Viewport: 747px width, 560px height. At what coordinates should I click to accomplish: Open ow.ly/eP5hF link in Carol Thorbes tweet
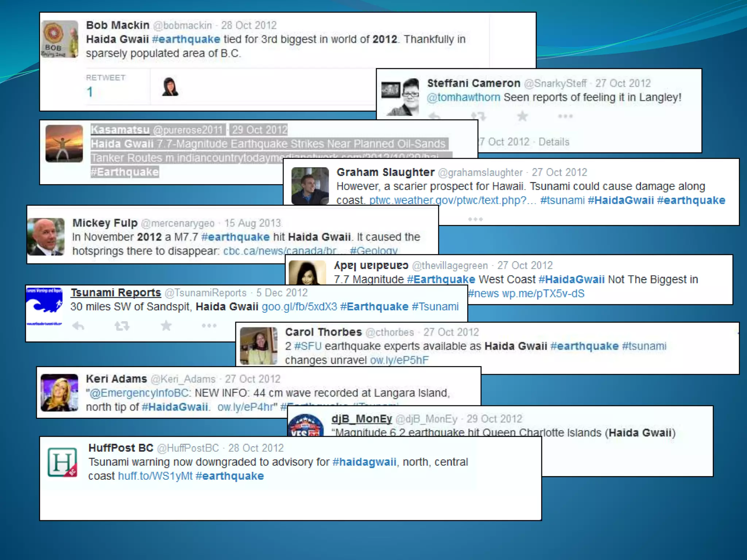(x=399, y=360)
